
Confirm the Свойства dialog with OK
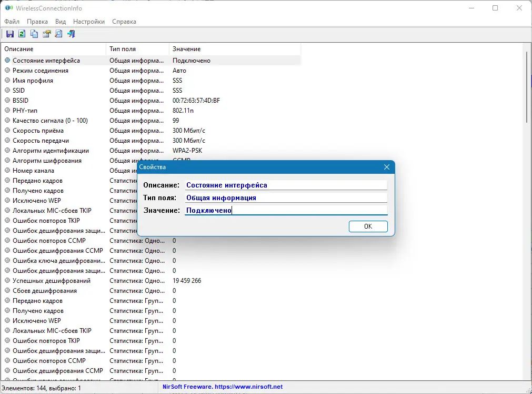(x=368, y=226)
